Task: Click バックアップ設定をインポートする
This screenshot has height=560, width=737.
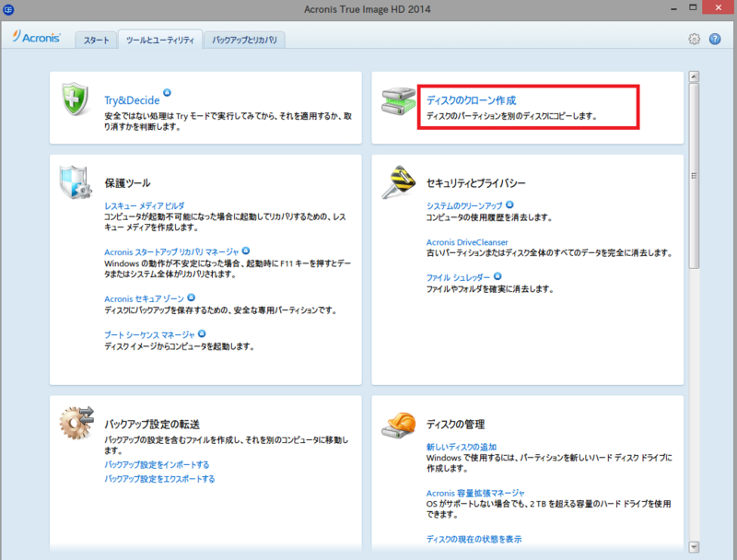Action: pyautogui.click(x=157, y=464)
